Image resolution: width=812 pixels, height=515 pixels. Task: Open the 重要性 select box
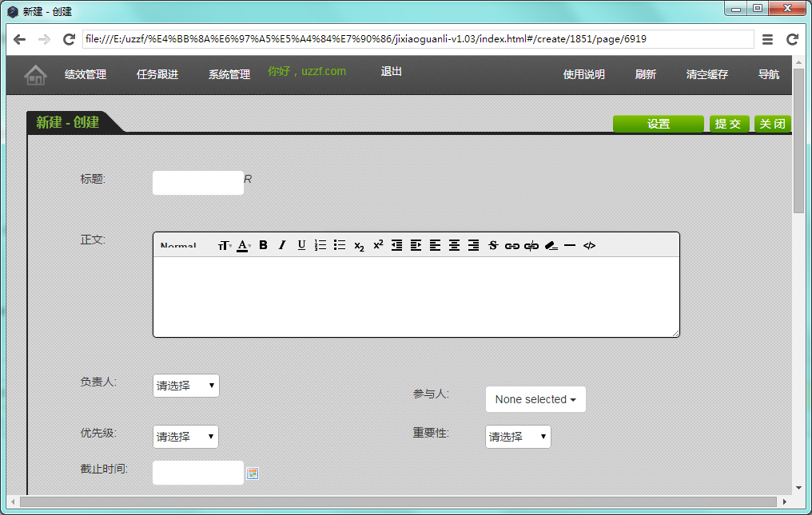(x=518, y=437)
